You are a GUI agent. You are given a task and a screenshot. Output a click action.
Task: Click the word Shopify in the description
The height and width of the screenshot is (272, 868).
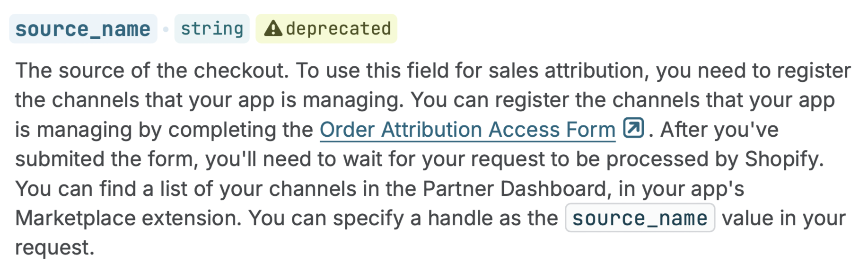(x=784, y=159)
